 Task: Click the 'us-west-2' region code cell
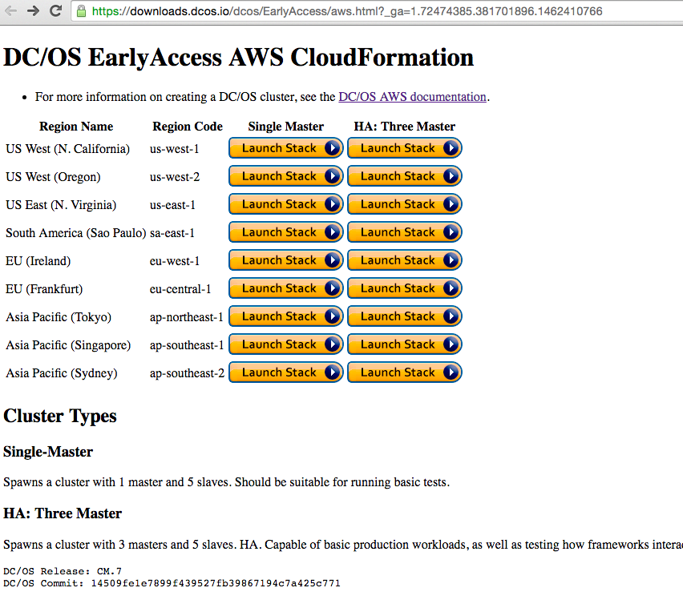tap(175, 177)
